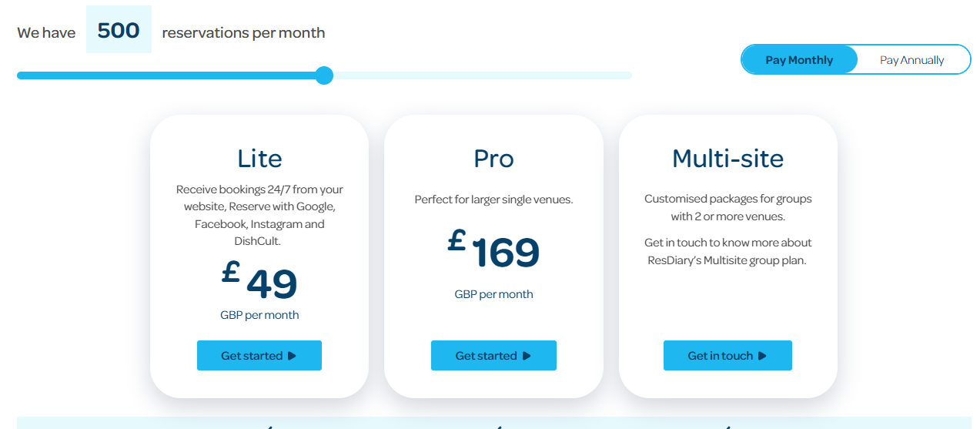Click the arrow icon in the Get in touch button
The height and width of the screenshot is (429, 980).
[x=762, y=356]
